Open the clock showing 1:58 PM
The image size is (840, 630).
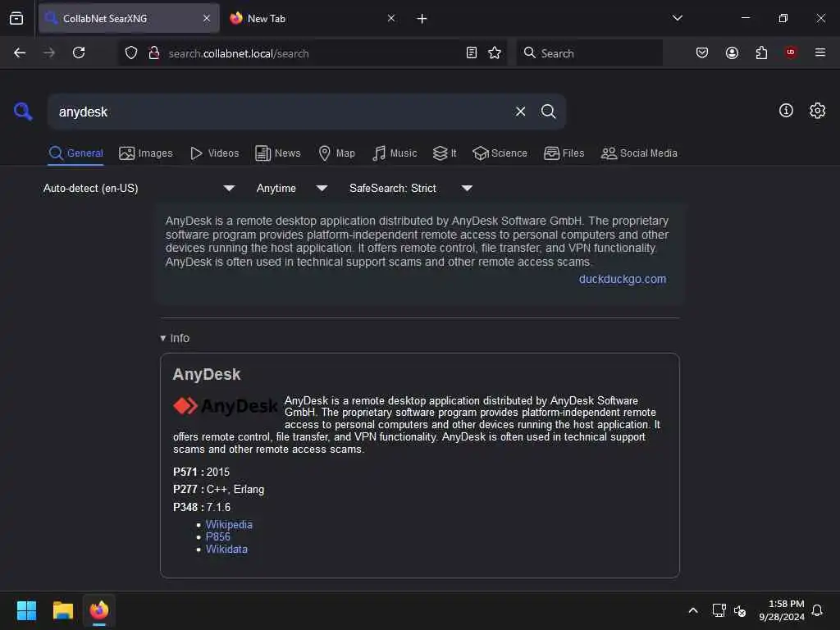782,610
